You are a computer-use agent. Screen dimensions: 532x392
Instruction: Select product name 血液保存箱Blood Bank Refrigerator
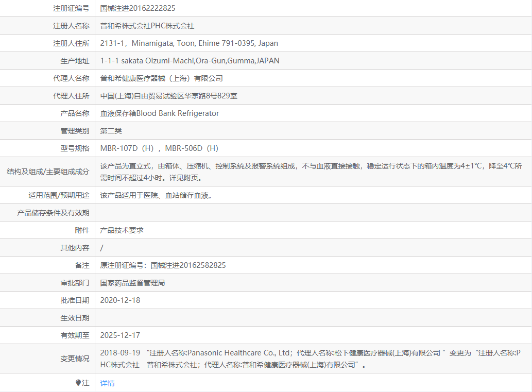coord(160,113)
